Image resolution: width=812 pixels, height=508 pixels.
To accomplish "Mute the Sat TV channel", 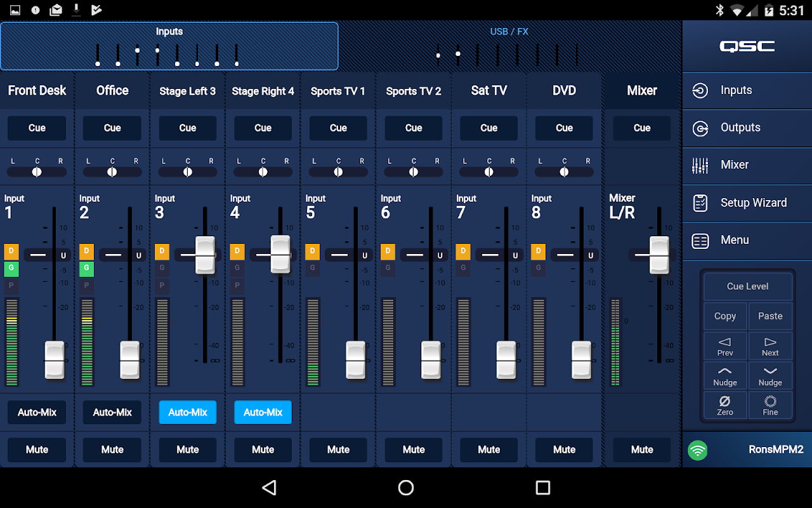I will (x=489, y=450).
